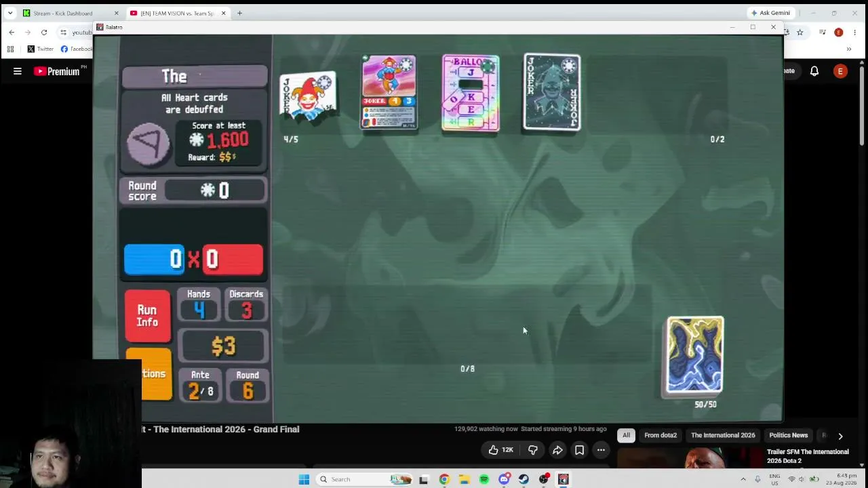Click the Round 6 indicator
Screen dimensions: 868x488
(x=248, y=385)
